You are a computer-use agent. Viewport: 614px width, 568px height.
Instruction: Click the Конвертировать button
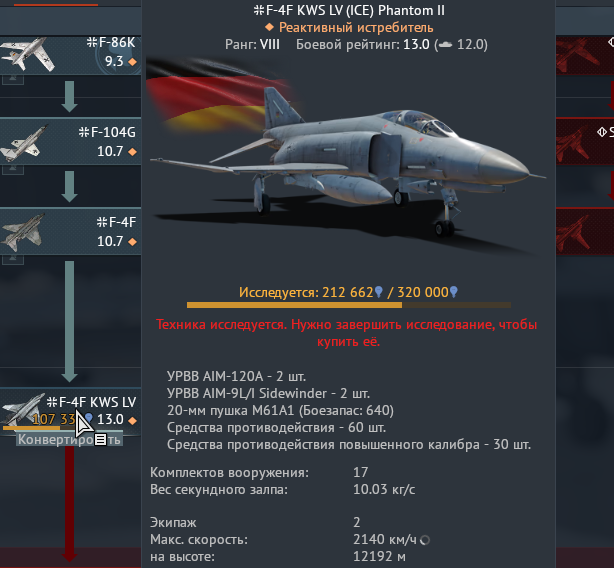pyautogui.click(x=70, y=440)
